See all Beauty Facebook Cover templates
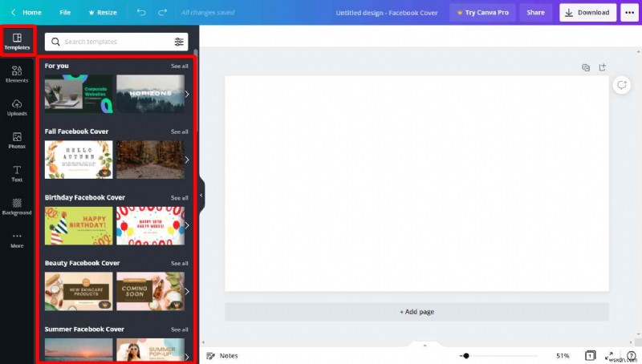This screenshot has width=642, height=364. 179,264
